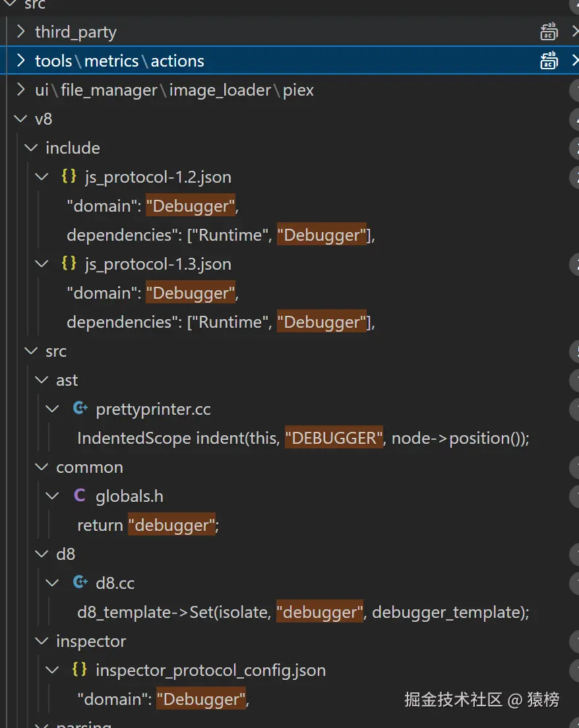Click the JSON icon beside inspector_protocol_config.json
Viewport: 579px width, 728px height.
click(79, 669)
